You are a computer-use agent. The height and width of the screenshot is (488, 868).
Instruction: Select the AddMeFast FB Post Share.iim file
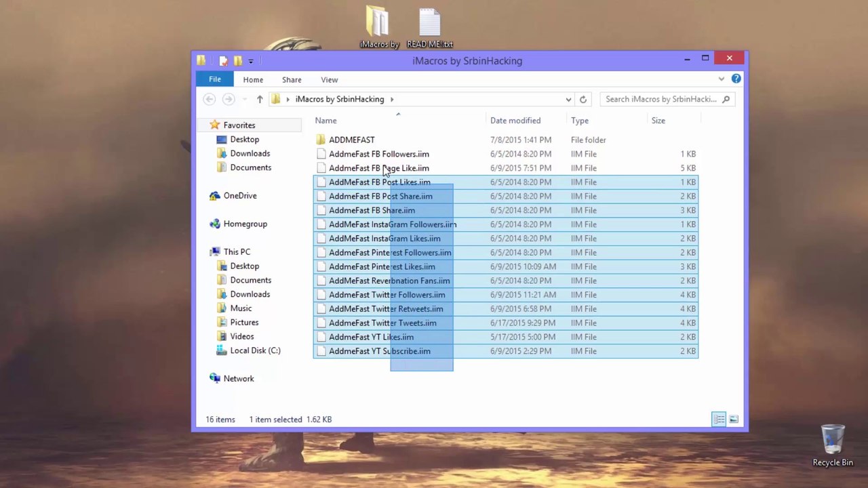pos(506,197)
